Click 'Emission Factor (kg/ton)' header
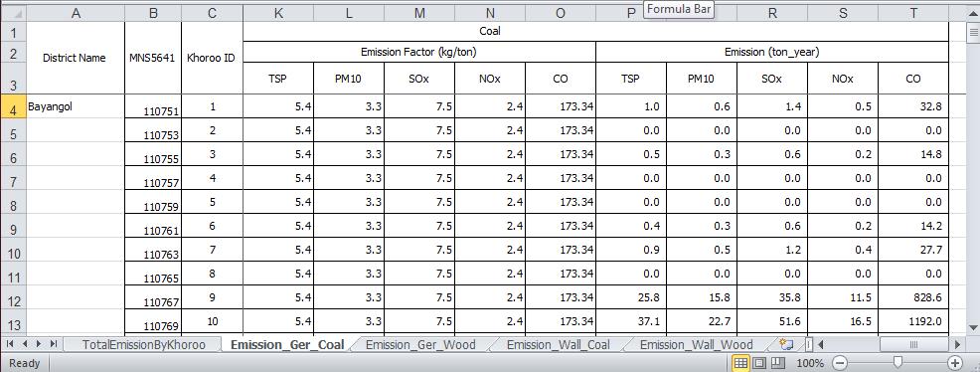 pyautogui.click(x=419, y=53)
